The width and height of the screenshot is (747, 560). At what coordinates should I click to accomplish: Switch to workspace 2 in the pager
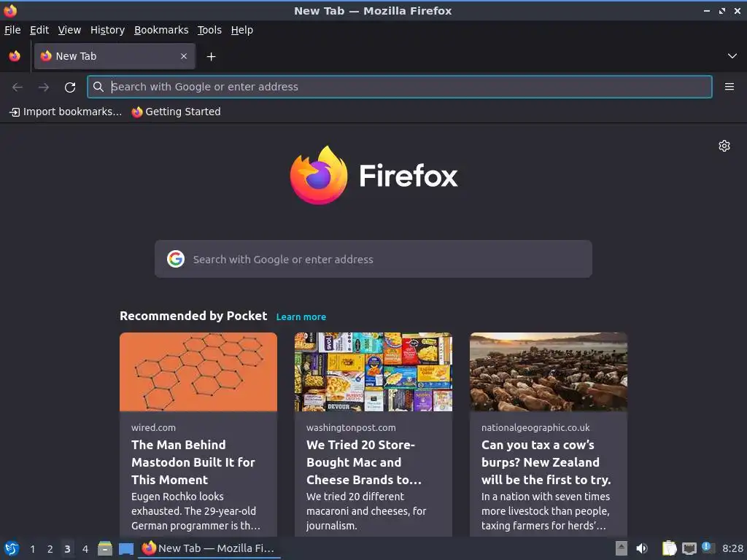pyautogui.click(x=50, y=549)
